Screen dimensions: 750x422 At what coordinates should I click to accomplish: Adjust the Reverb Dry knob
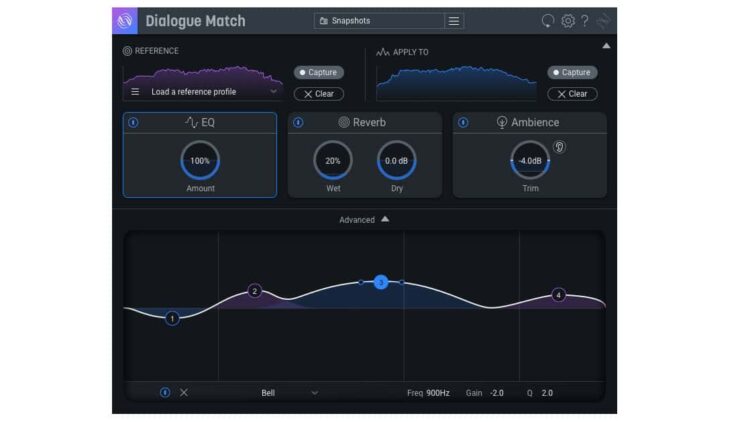(397, 161)
